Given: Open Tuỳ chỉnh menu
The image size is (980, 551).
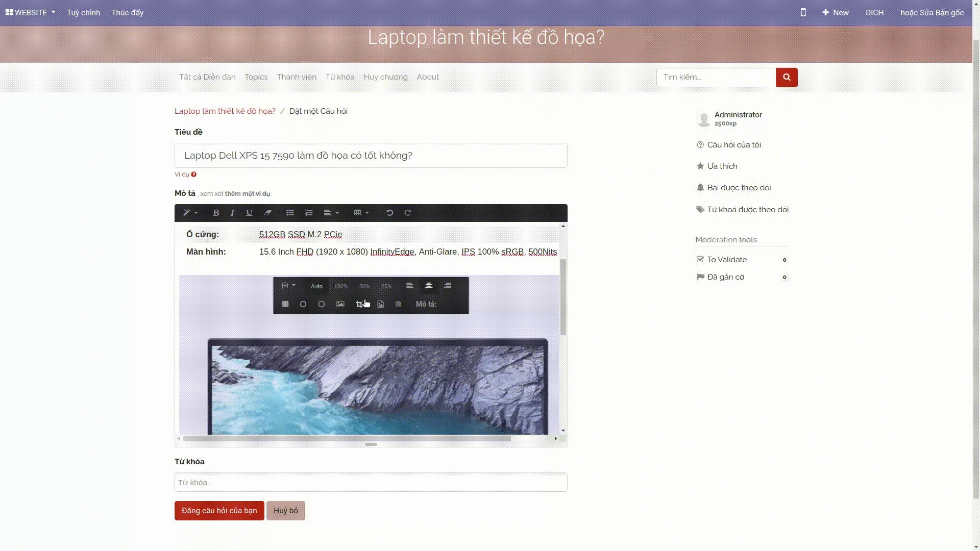Looking at the screenshot, I should pyautogui.click(x=83, y=12).
